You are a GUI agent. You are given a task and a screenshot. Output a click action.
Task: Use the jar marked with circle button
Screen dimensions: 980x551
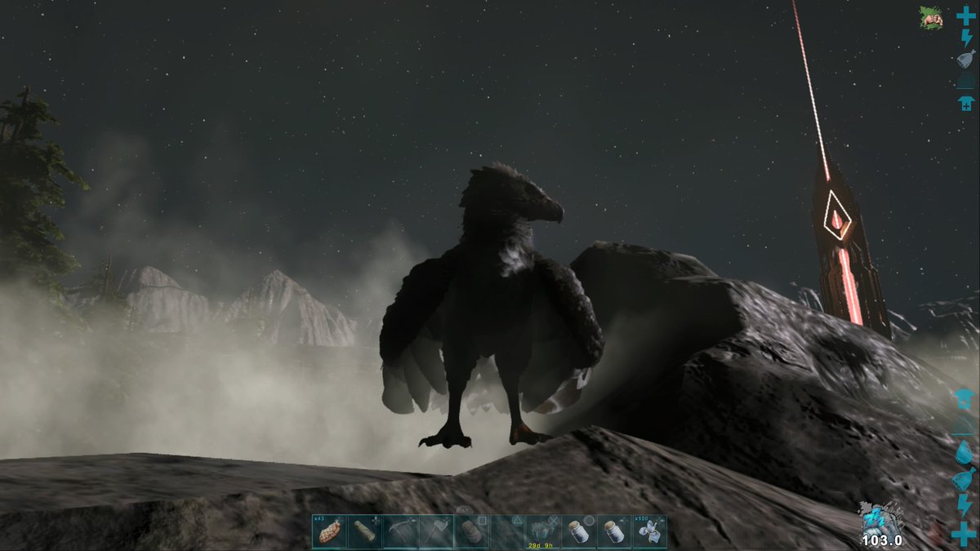[x=578, y=531]
